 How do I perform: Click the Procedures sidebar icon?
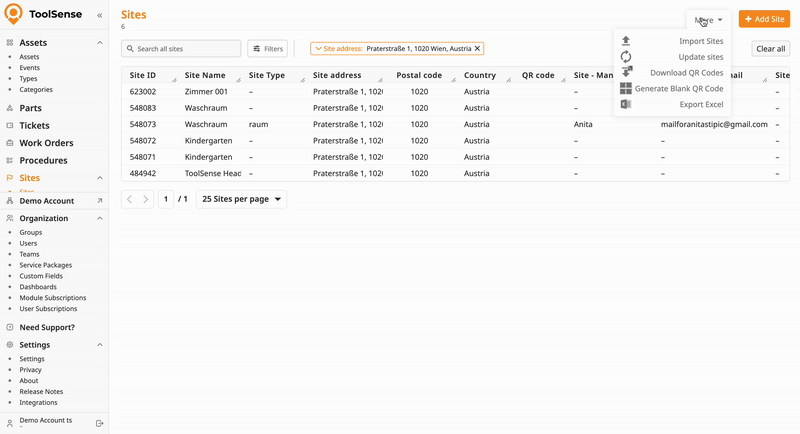coord(10,160)
